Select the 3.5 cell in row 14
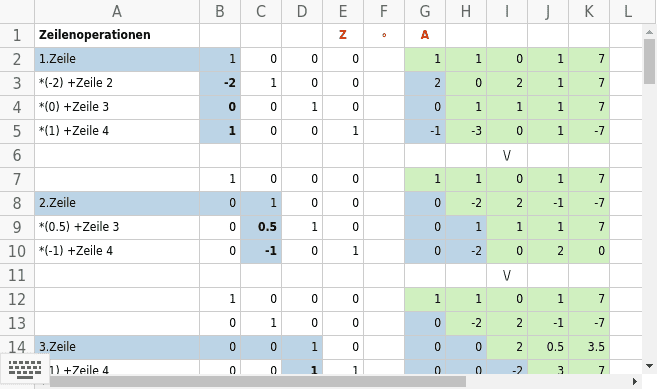Image resolution: width=659 pixels, height=391 pixels. pyautogui.click(x=589, y=347)
